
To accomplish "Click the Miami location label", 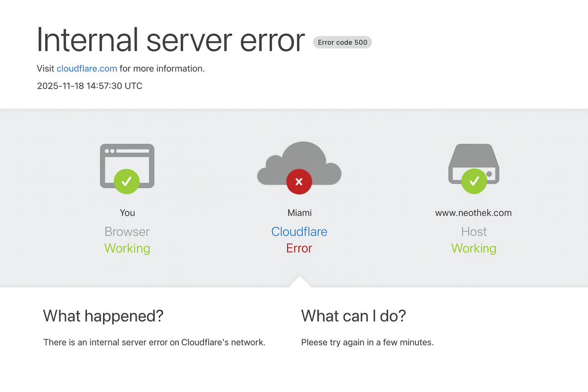I will pyautogui.click(x=299, y=213).
